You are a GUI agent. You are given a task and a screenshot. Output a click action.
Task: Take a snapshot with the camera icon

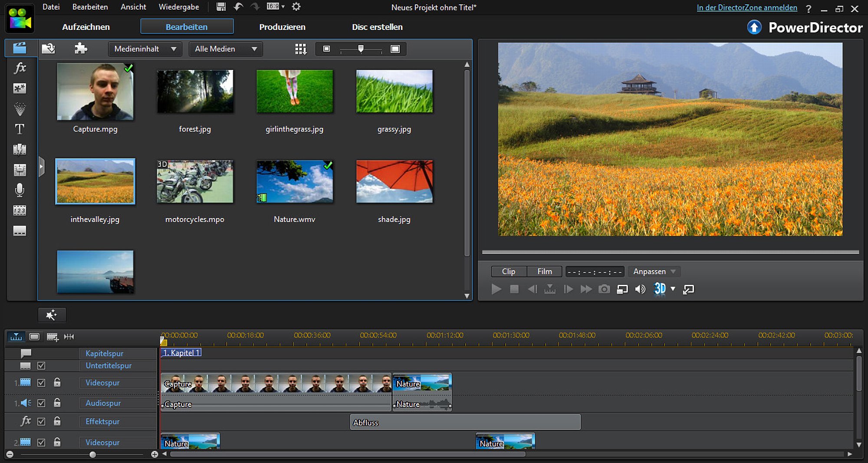coord(604,289)
